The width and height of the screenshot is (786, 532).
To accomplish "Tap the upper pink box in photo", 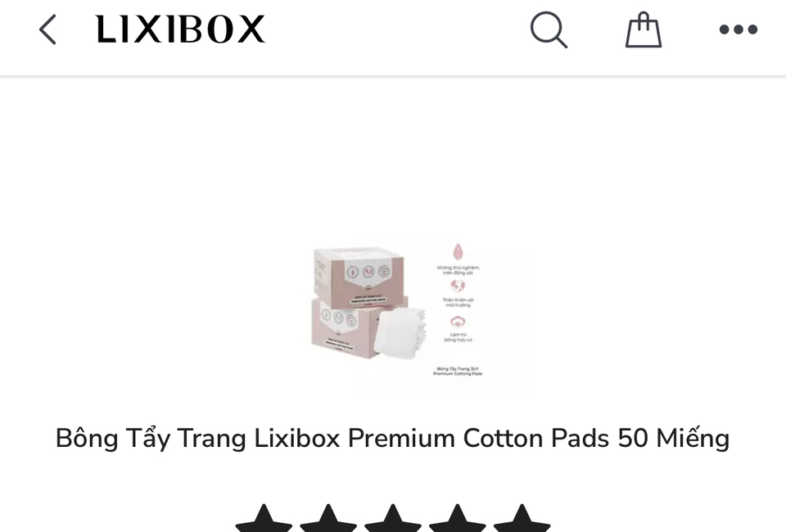I will click(359, 277).
